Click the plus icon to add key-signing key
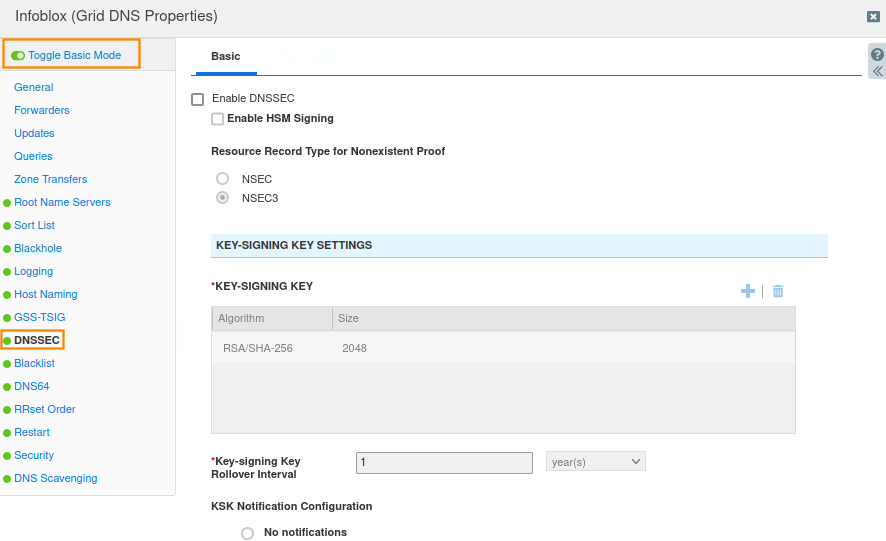Screen dimensions: 886x541 coord(747,291)
